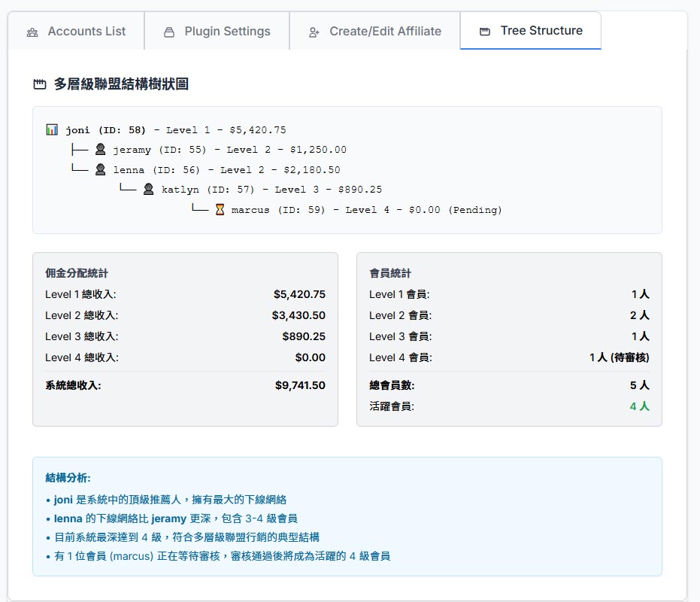
Task: Click the Level 3 總收入 value $890.25
Action: tap(304, 336)
